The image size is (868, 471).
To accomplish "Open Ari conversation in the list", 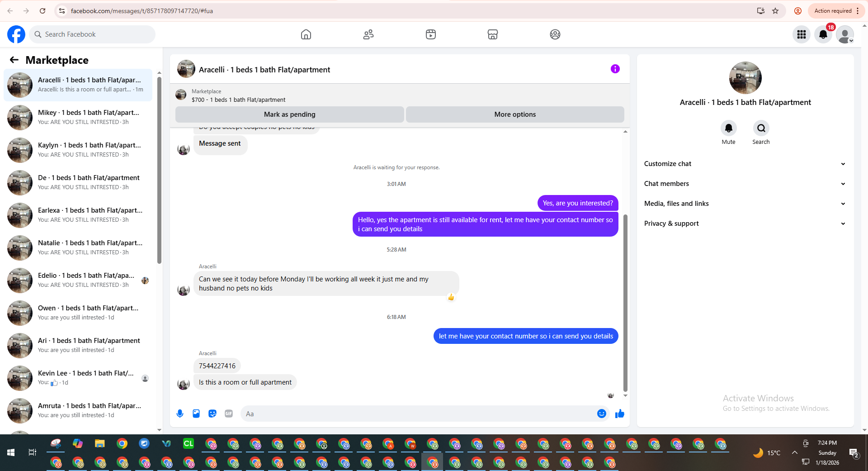I will (x=78, y=346).
